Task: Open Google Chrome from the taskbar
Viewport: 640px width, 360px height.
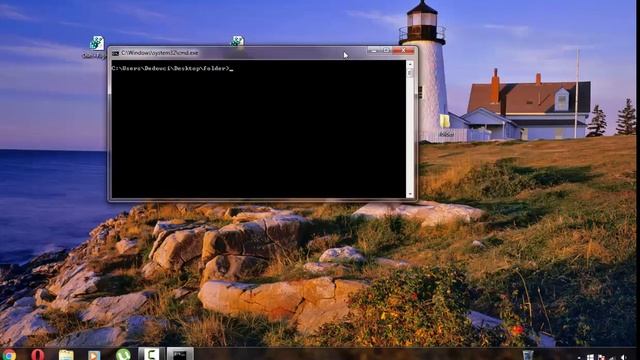Action: point(9,354)
